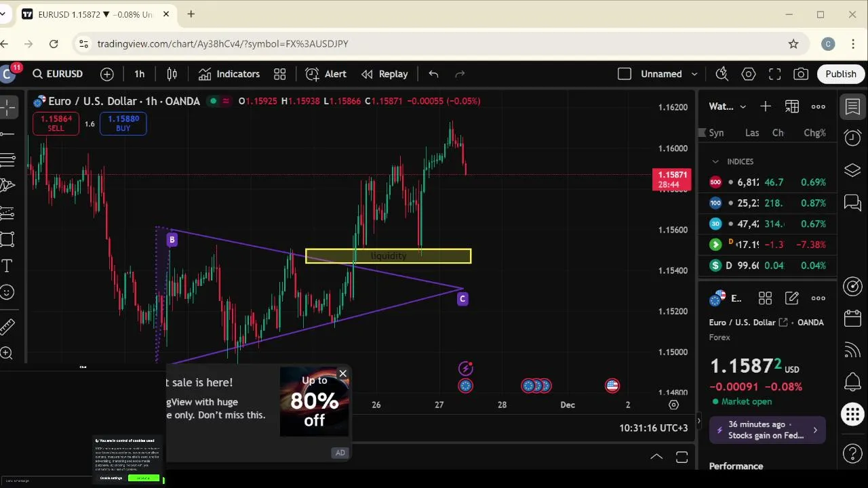Edit symbol note pencil icon
The image size is (868, 488).
[x=791, y=298]
